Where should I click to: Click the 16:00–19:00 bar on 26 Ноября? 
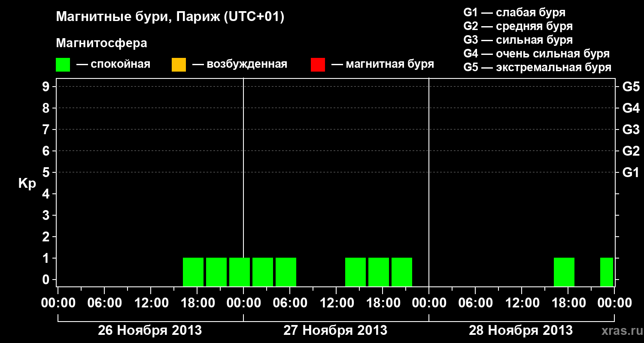click(193, 272)
